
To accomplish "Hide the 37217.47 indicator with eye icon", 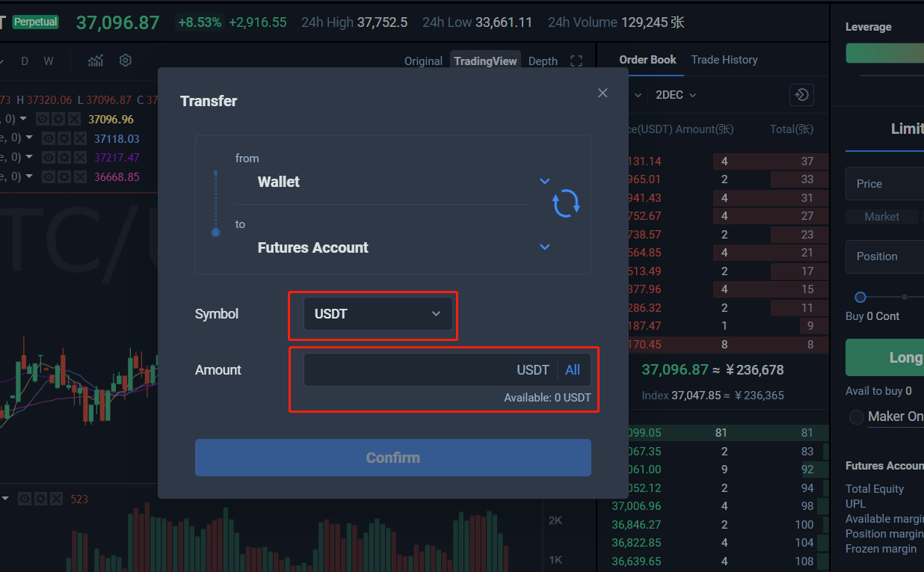I will [49, 158].
